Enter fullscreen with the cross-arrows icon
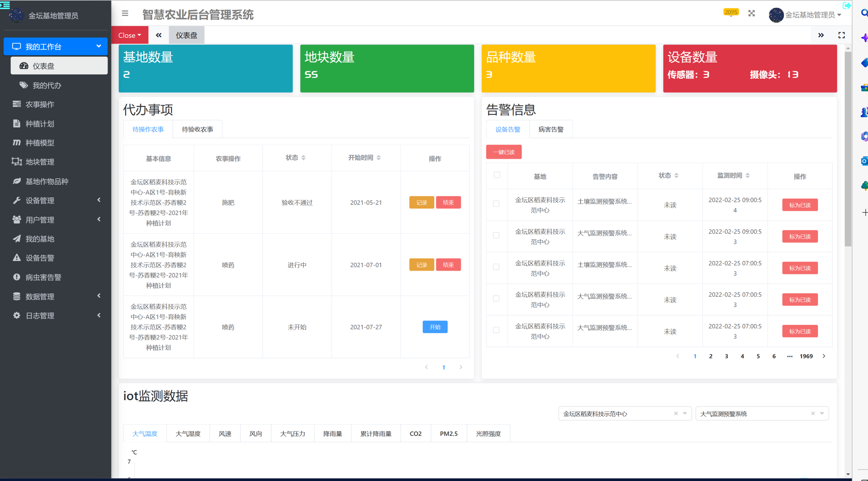The image size is (868, 481). pyautogui.click(x=751, y=13)
